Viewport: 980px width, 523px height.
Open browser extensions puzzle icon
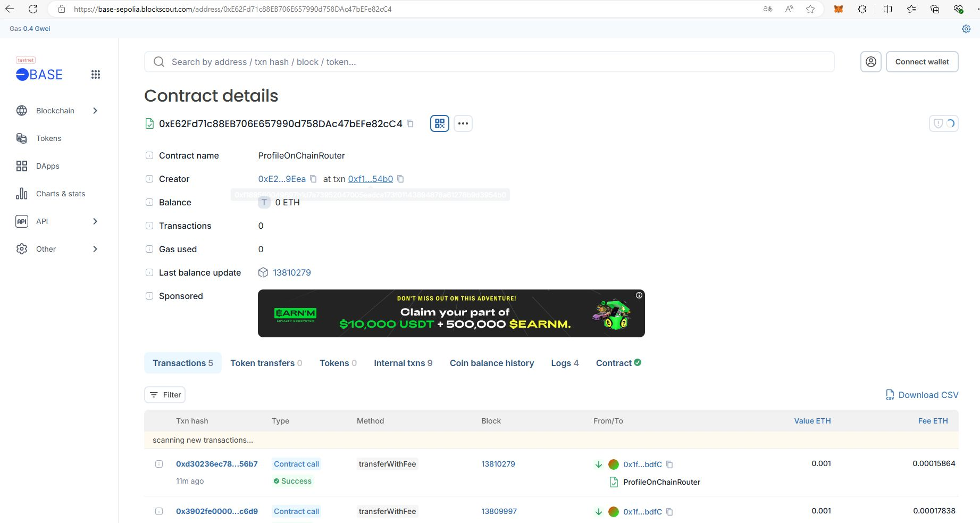862,9
